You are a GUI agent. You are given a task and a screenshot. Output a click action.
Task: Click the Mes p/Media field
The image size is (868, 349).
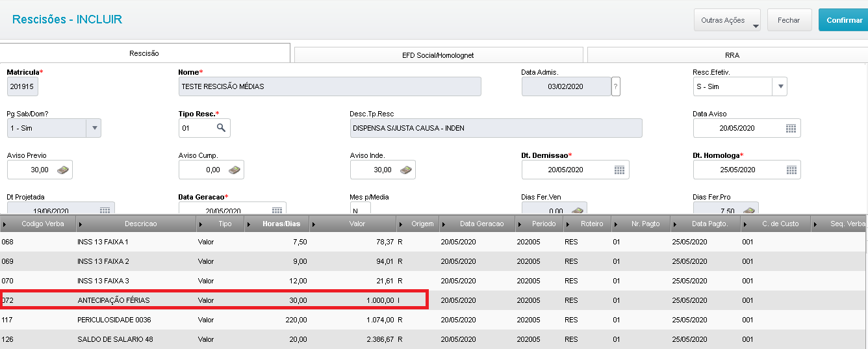360,209
